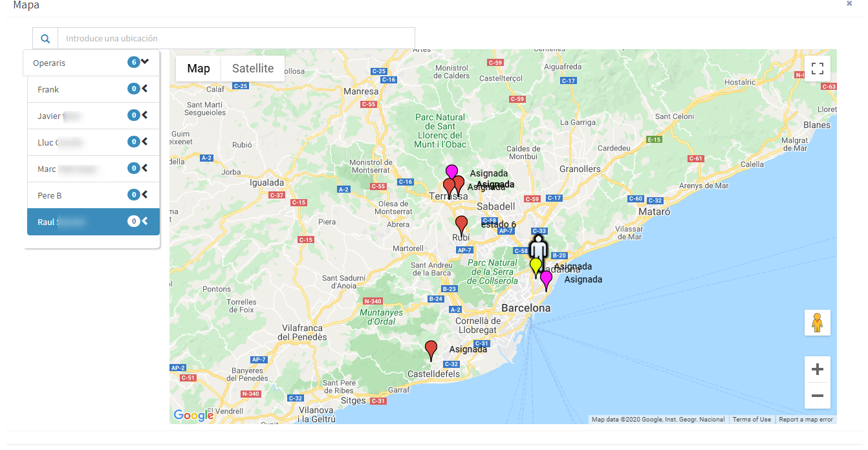The height and width of the screenshot is (450, 868).
Task: Pick up the Street View pegman
Action: pyautogui.click(x=818, y=323)
